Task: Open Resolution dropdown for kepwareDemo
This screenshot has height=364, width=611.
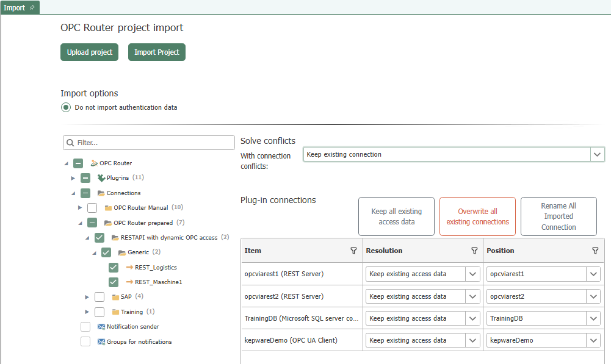Action: point(472,340)
